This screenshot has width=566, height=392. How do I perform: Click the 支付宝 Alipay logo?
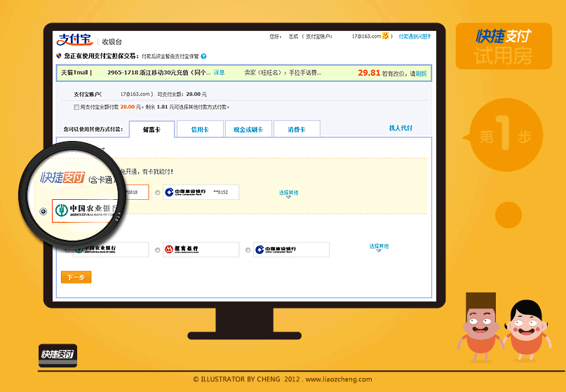(x=75, y=39)
